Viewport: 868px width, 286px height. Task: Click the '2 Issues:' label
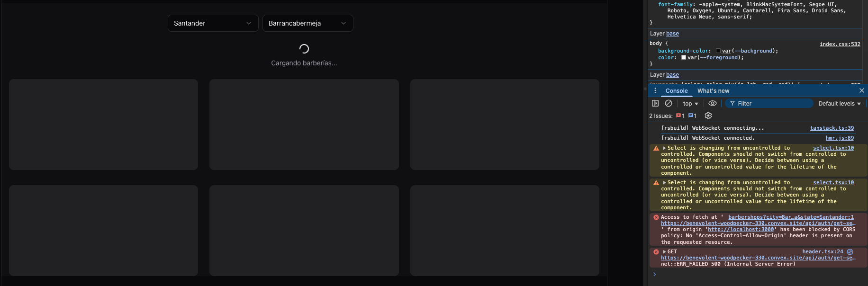pyautogui.click(x=661, y=116)
